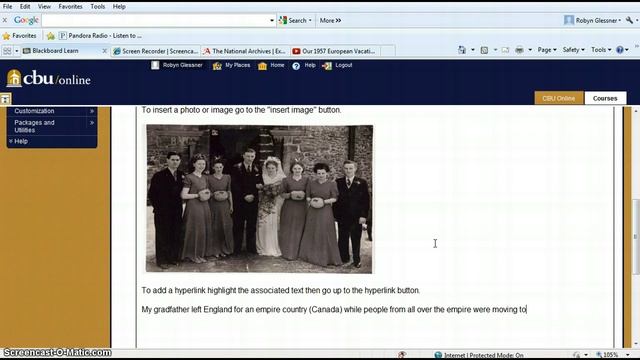Open the Favorites menu in menu bar
Image resolution: width=640 pixels, height=360 pixels.
click(x=70, y=7)
